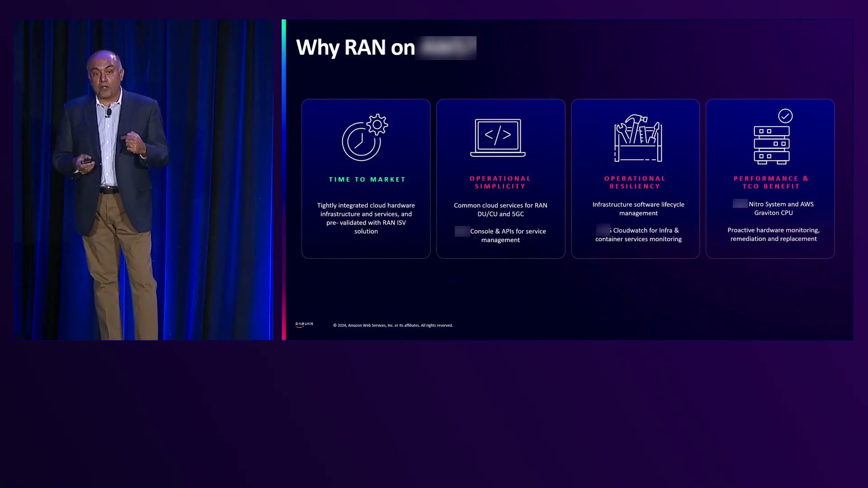Click the speaker video thumbnail
The width and height of the screenshot is (868, 488).
point(143,179)
